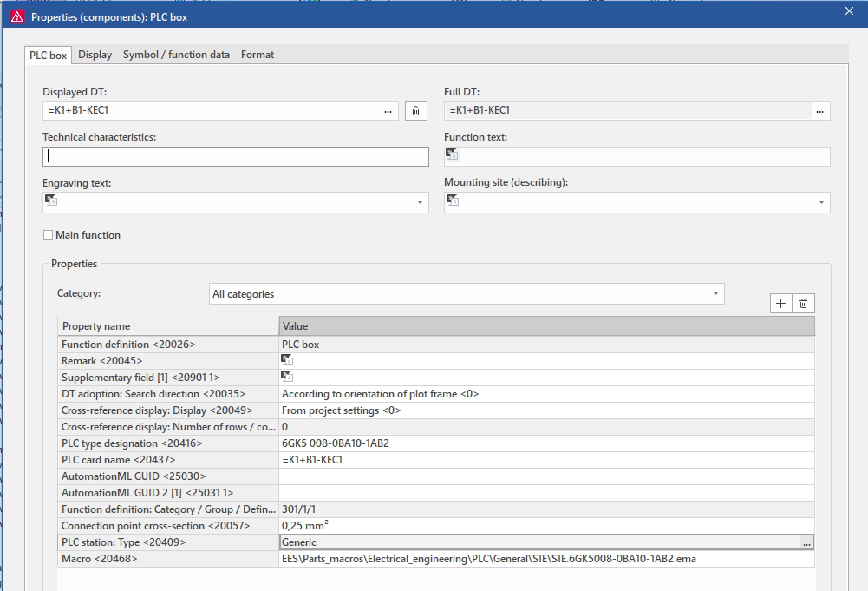Click the EPLAN app icon in title bar
Screen dimensions: 868x591
tap(17, 16)
